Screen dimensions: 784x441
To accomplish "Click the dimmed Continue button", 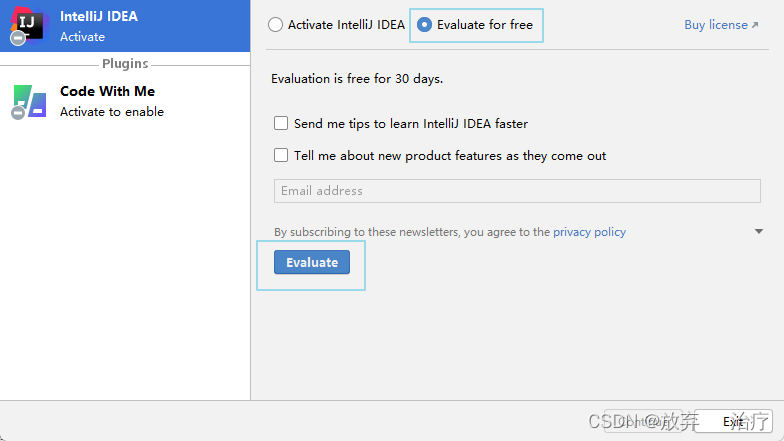I will coord(642,422).
